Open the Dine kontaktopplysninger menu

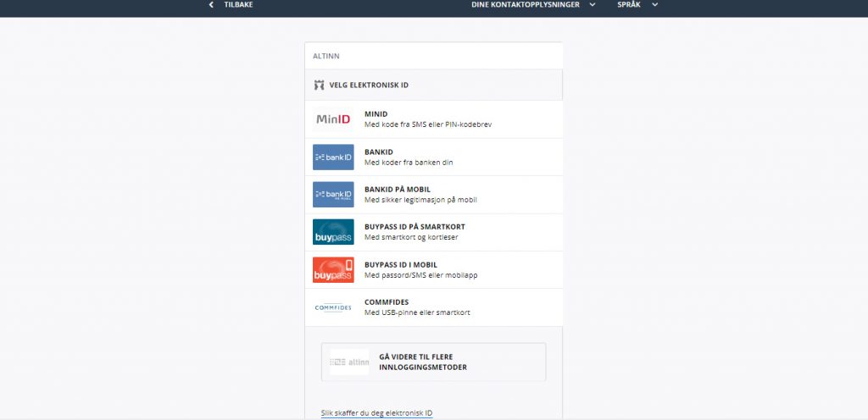(x=526, y=4)
